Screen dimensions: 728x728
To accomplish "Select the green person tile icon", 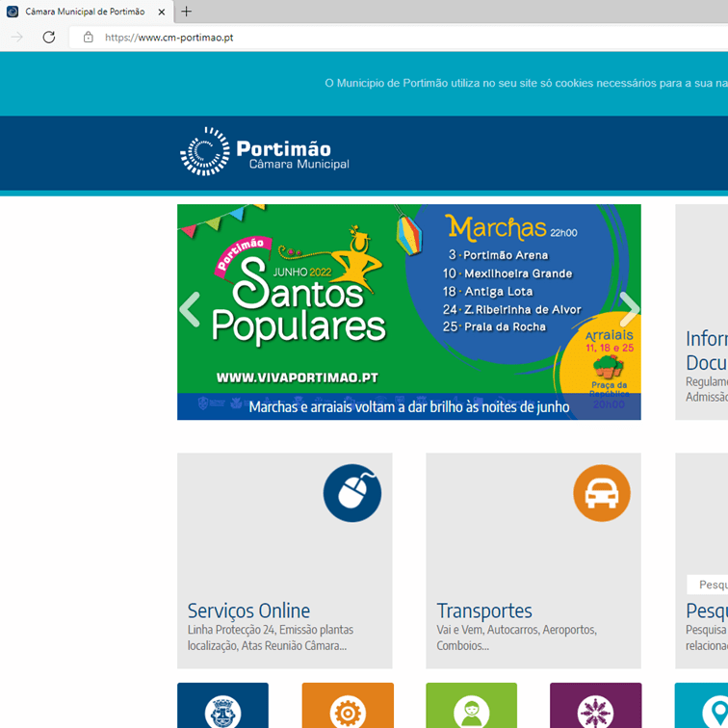I will [x=471, y=709].
